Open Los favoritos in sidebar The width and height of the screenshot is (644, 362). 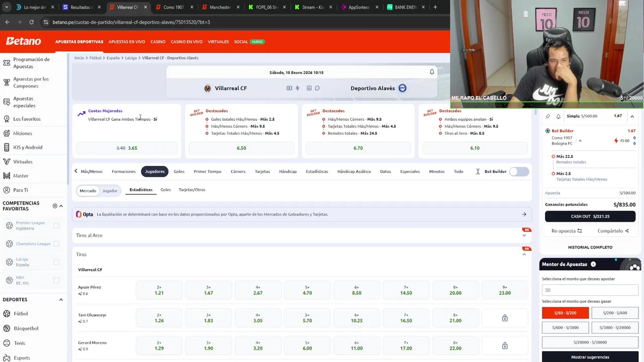tap(27, 119)
